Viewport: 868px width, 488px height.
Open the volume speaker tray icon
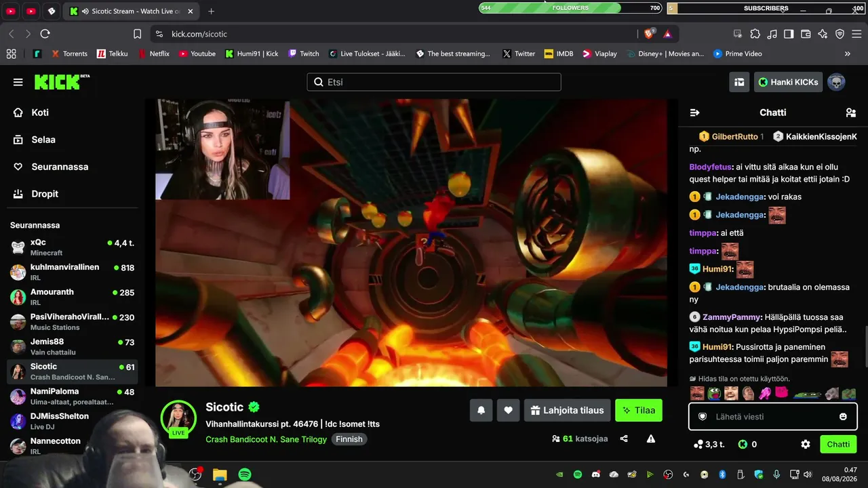tap(807, 474)
